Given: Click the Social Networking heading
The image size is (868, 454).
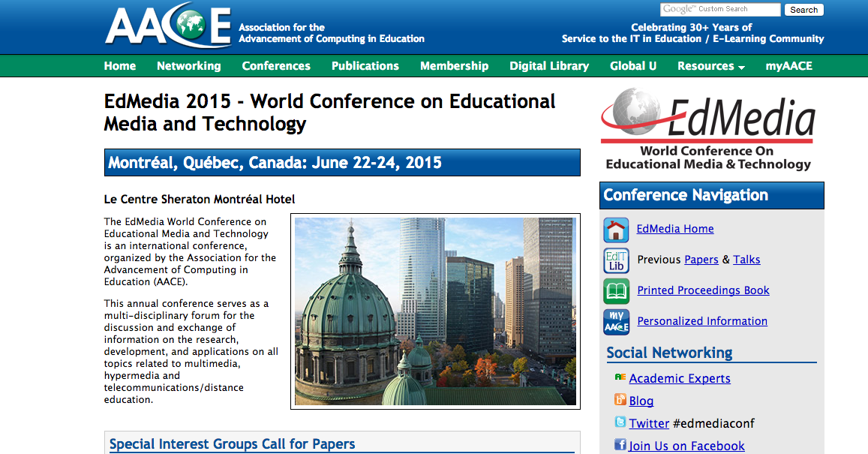Looking at the screenshot, I should [669, 353].
